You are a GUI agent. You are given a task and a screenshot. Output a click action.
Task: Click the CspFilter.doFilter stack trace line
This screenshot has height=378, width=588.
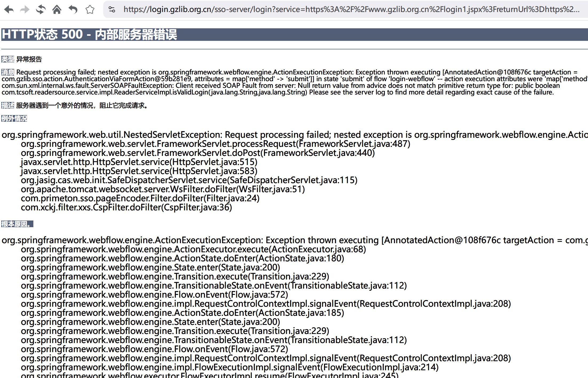(x=126, y=207)
